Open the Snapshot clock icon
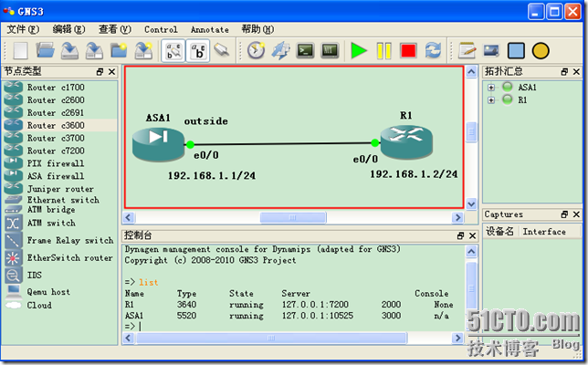Viewport: 588px width, 365px height. (x=257, y=50)
